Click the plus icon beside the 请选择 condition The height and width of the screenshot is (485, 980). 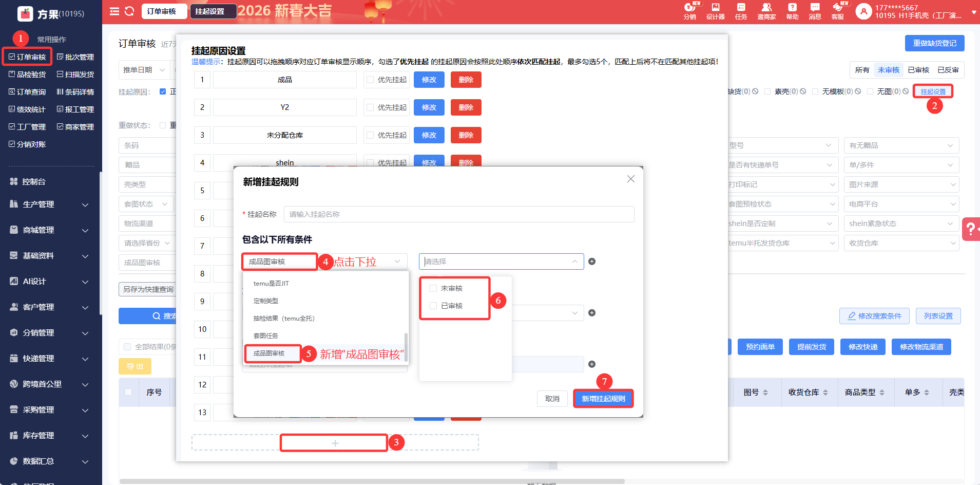coord(592,262)
